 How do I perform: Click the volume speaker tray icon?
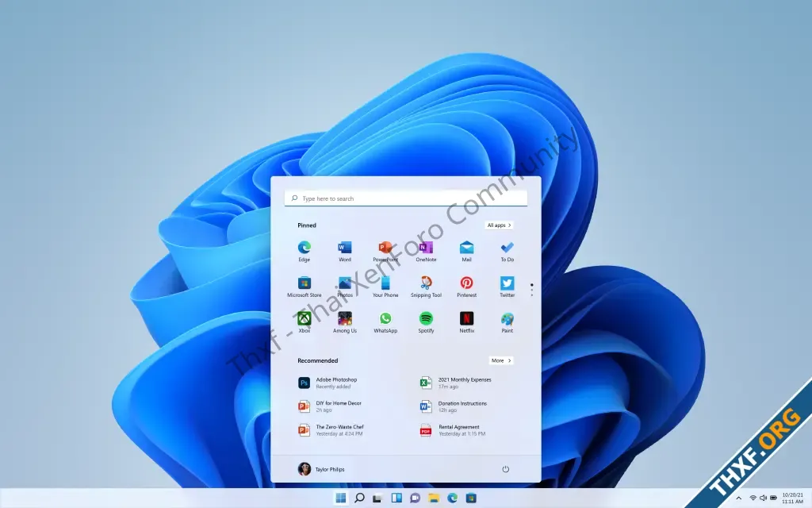763,498
